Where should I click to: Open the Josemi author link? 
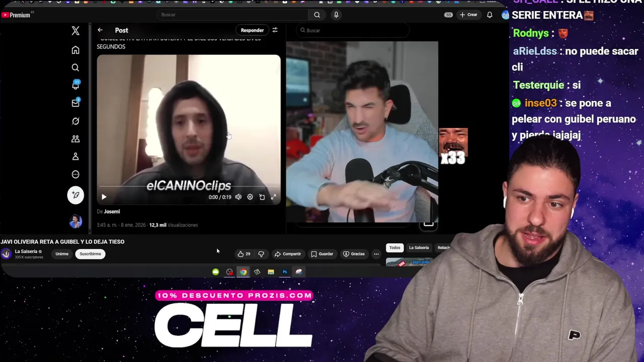(112, 212)
